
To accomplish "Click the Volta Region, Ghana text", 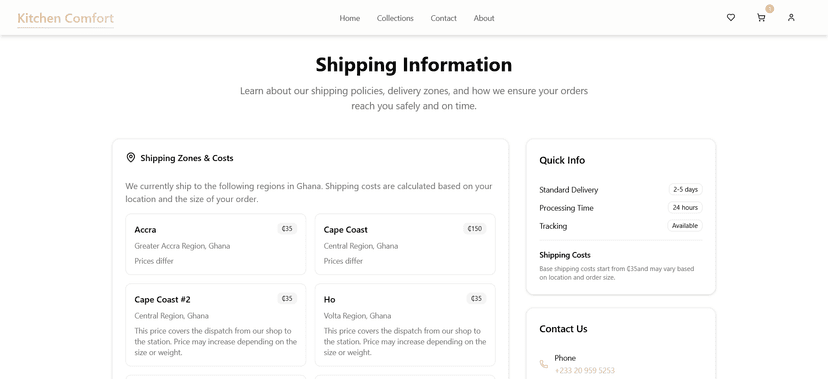I will click(x=357, y=316).
